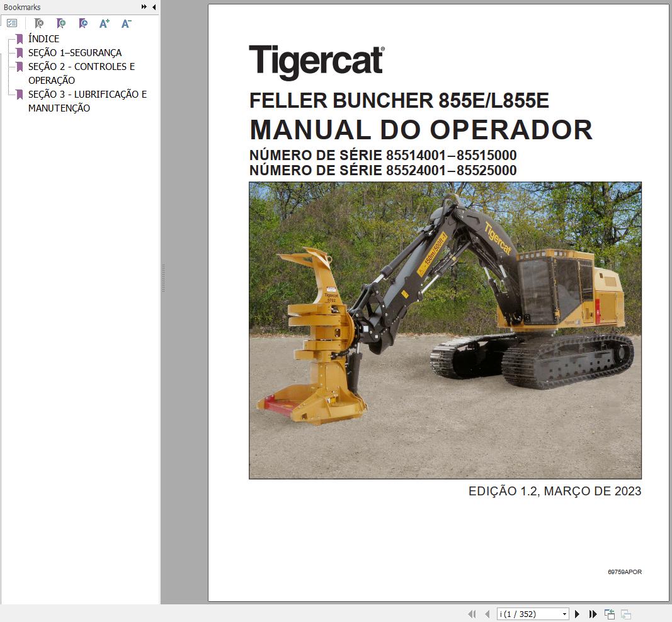Click the Go to bookmark icon
The height and width of the screenshot is (622, 672).
[x=83, y=23]
